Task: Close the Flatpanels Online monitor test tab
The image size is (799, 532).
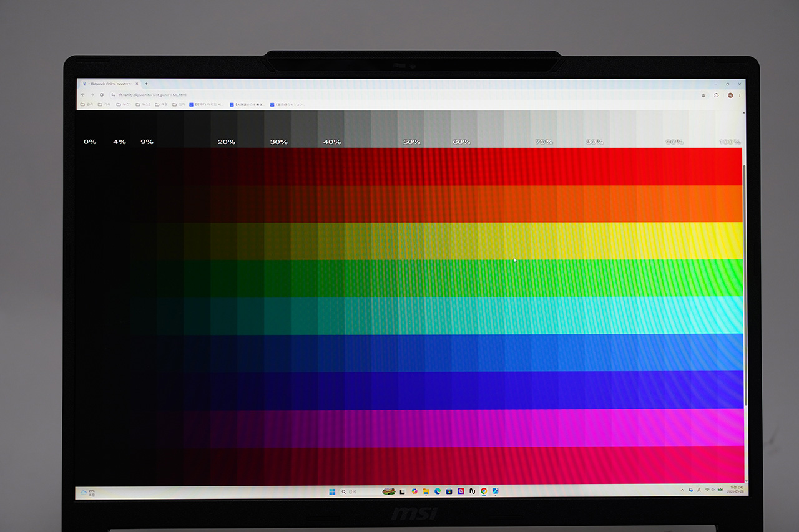Action: (137, 84)
